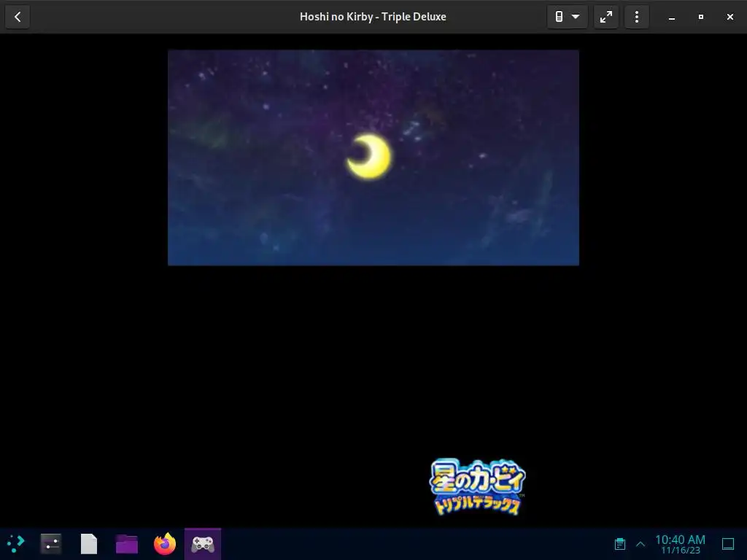This screenshot has height=560, width=747.
Task: Maximize the game window
Action: [701, 17]
